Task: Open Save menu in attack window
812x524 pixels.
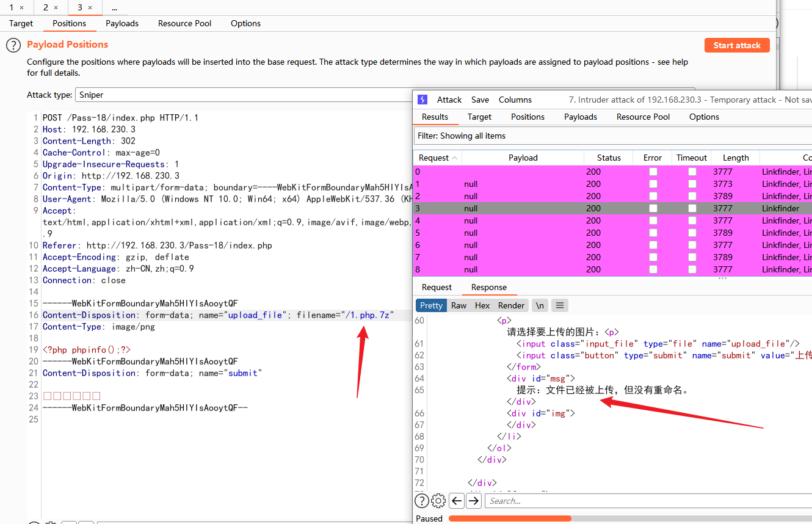Action: click(480, 100)
